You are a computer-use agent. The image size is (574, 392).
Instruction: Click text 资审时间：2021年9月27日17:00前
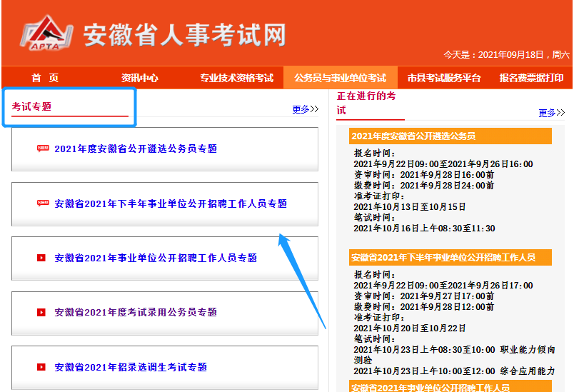[424, 296]
